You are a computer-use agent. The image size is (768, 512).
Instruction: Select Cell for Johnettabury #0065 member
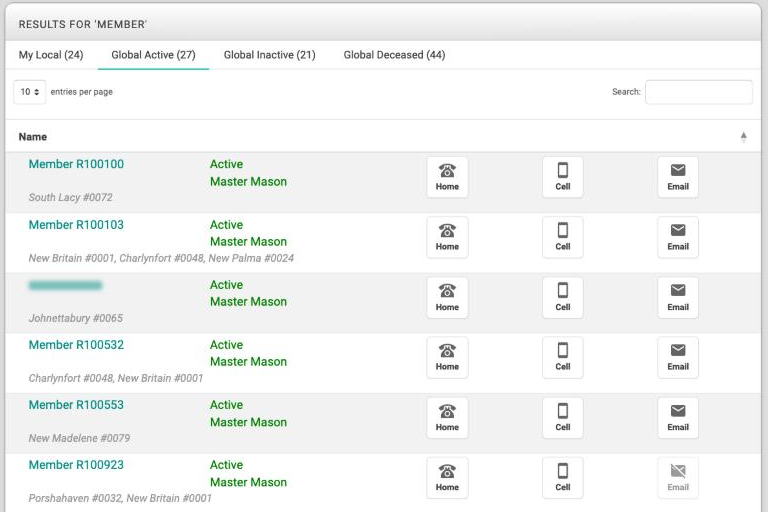[x=562, y=297]
